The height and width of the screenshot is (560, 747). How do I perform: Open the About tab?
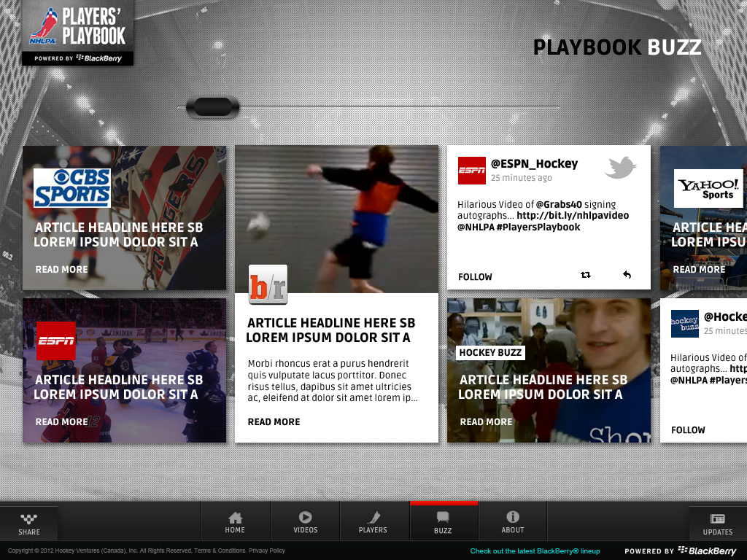[513, 522]
